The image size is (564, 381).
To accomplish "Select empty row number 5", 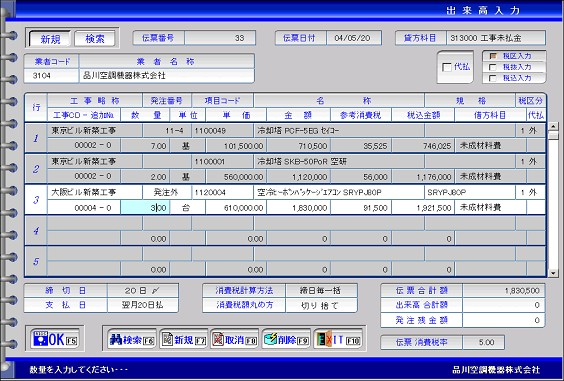I will [36, 262].
